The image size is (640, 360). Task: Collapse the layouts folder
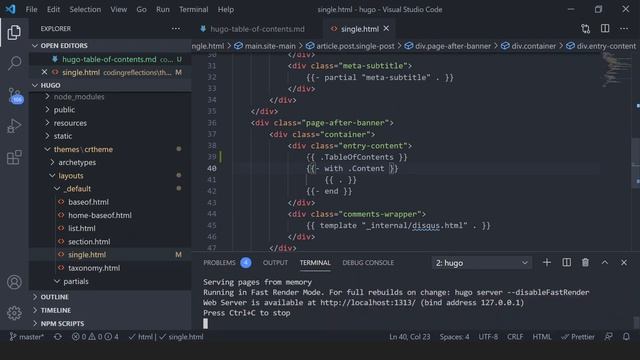point(71,176)
